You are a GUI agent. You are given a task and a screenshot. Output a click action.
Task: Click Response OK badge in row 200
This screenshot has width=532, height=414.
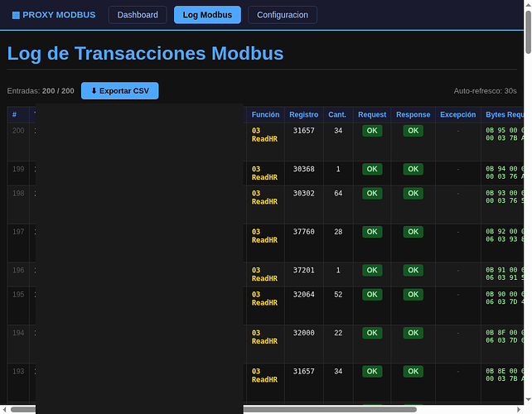tap(413, 131)
